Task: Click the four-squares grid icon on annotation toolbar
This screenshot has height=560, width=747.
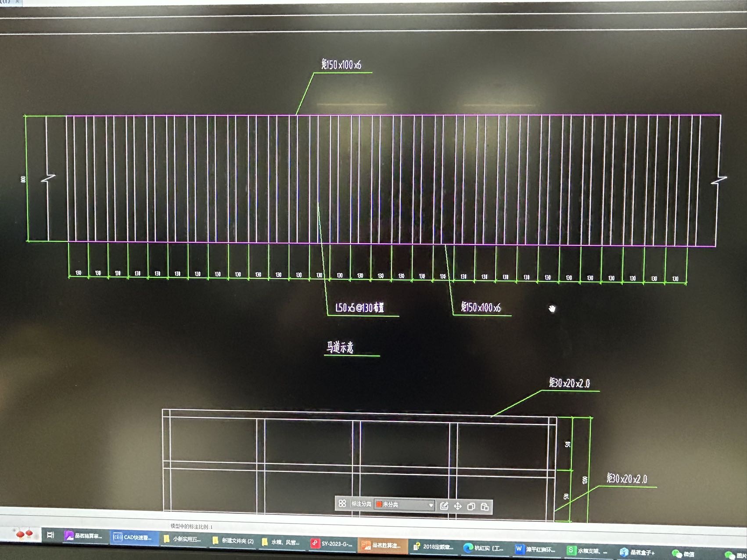Action: click(x=342, y=503)
